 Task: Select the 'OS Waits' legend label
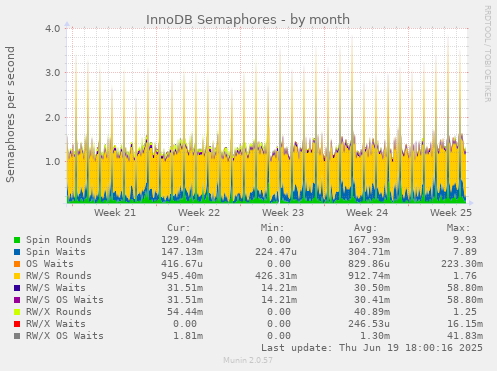(50, 264)
